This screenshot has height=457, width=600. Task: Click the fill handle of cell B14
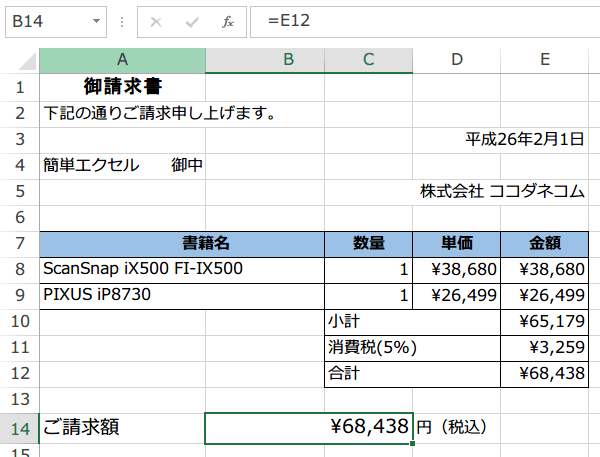(412, 444)
